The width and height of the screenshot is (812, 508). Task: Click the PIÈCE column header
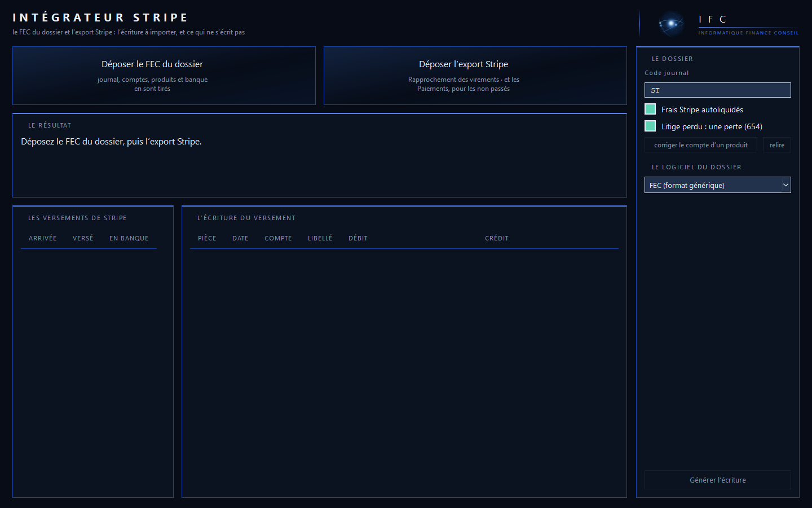[207, 238]
